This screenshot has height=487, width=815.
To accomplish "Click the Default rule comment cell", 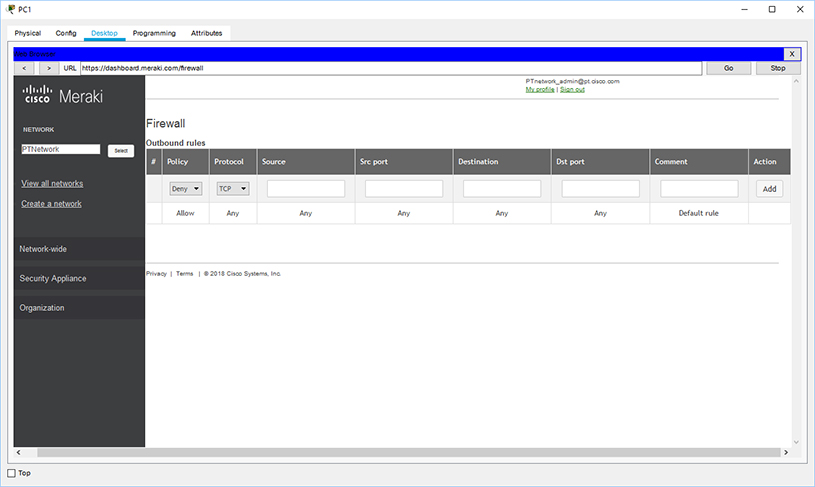I will click(x=699, y=213).
